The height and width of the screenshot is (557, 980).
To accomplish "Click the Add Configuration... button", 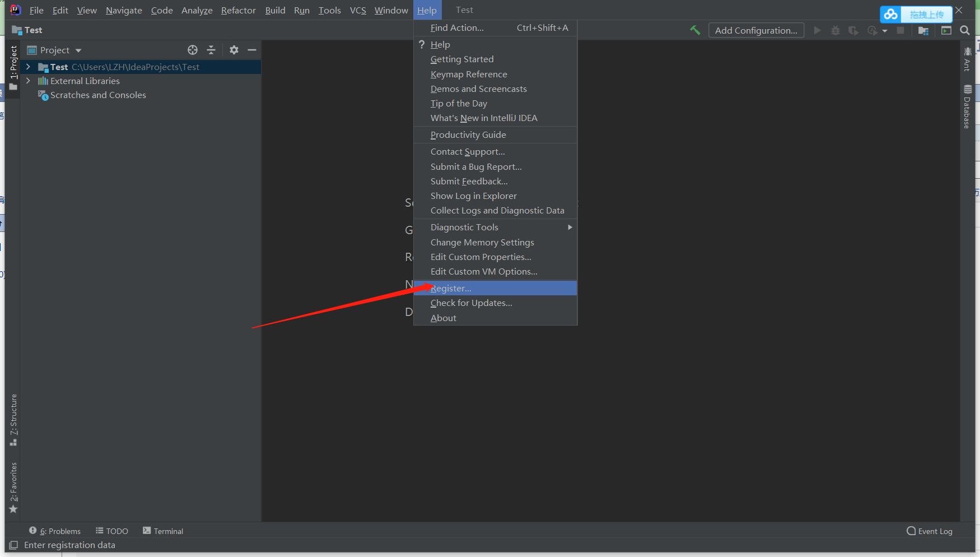I will [x=756, y=30].
